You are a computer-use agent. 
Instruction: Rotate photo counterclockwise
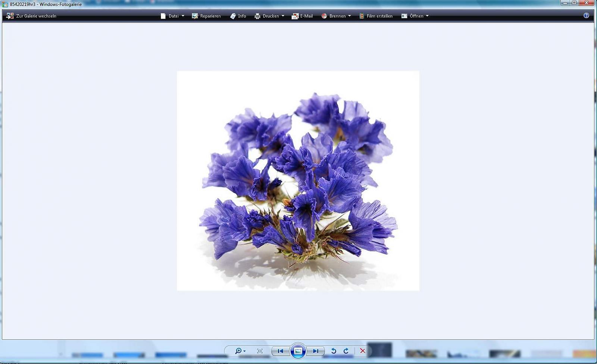pos(334,351)
